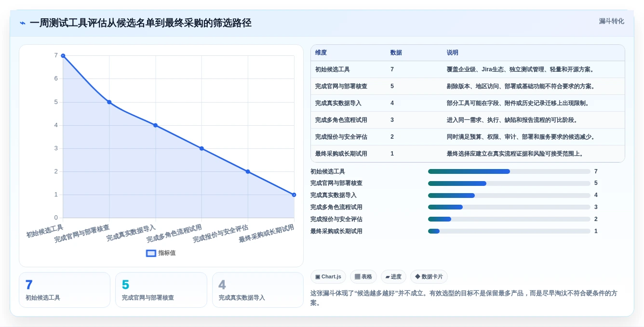
Task: Click the x-axis label 完成多角色流程试用 in the chart
Action: click(174, 234)
